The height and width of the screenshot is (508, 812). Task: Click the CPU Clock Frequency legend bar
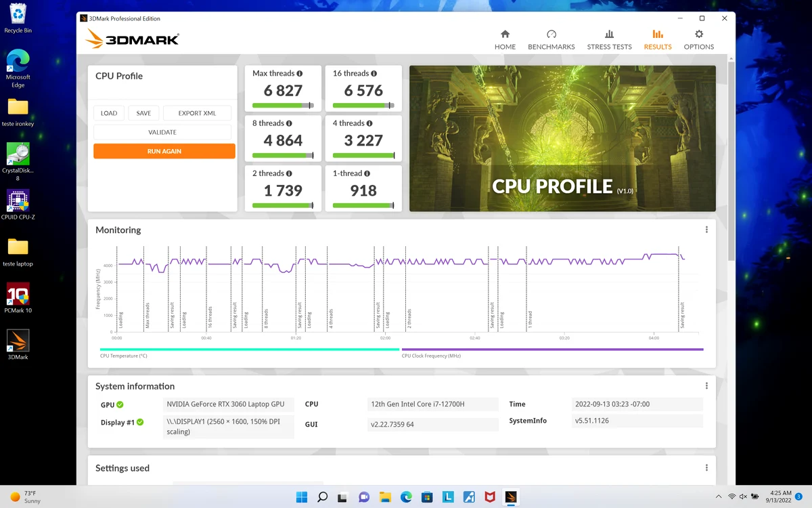[x=552, y=350]
